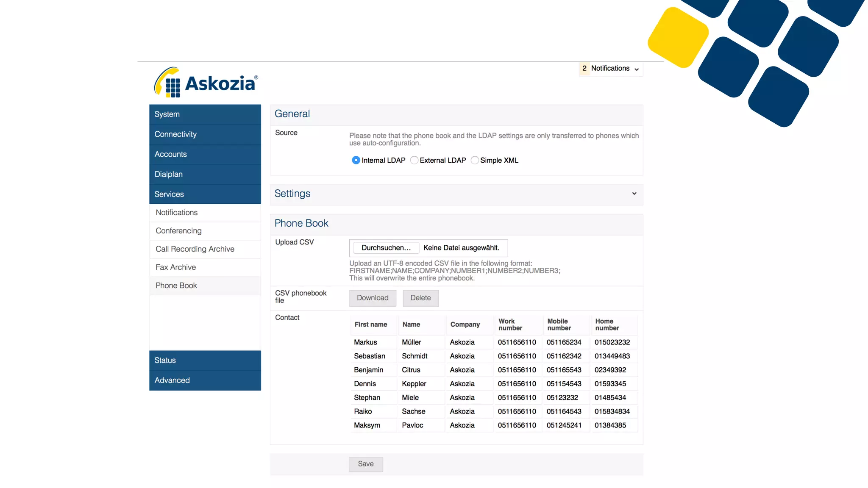Select the External LDAP source option
868x488 pixels.
(x=414, y=160)
